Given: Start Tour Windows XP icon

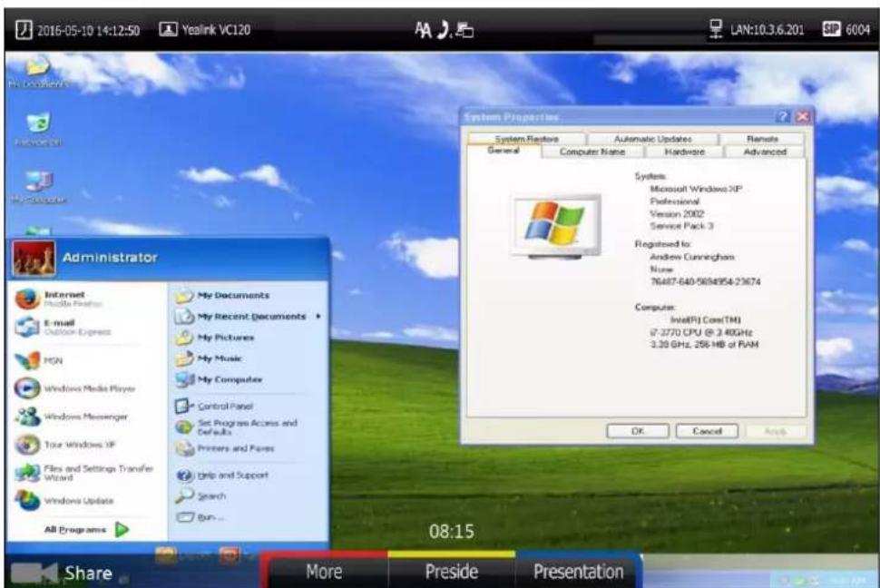Looking at the screenshot, I should tap(27, 445).
